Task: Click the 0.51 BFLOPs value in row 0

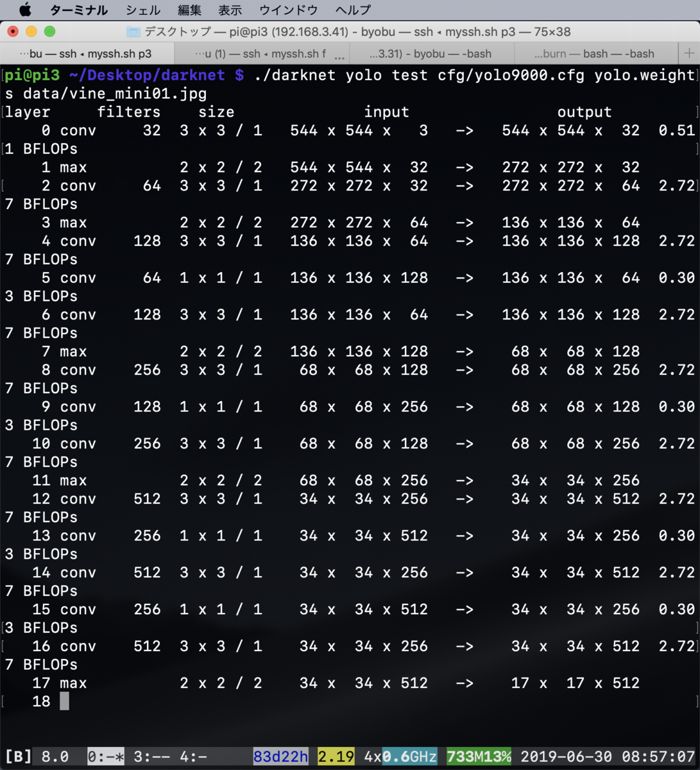Action: 677,131
